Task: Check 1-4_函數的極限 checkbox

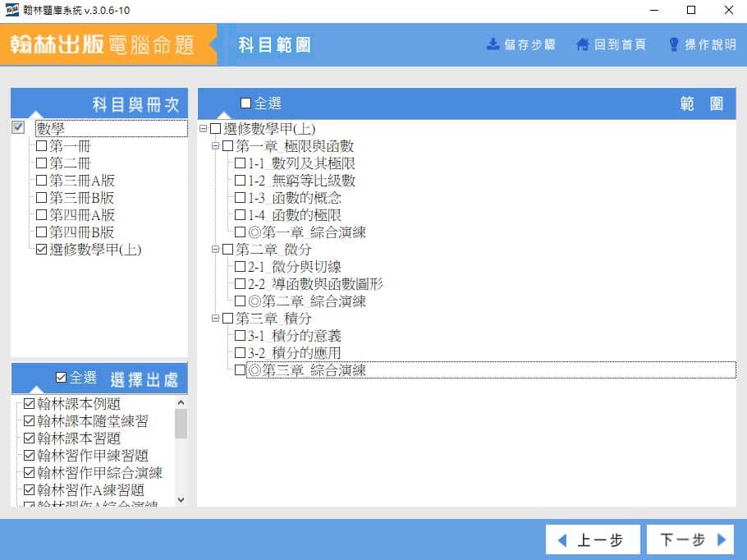Action: click(240, 214)
